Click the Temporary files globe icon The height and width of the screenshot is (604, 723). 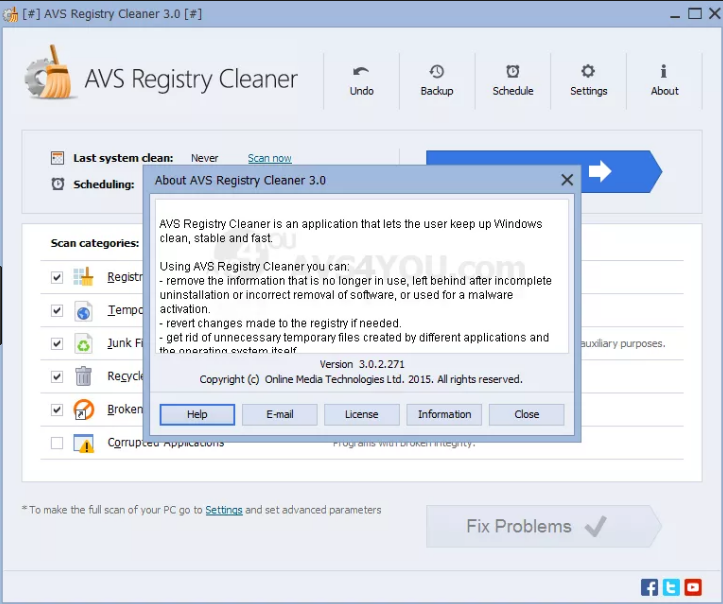coord(83,311)
